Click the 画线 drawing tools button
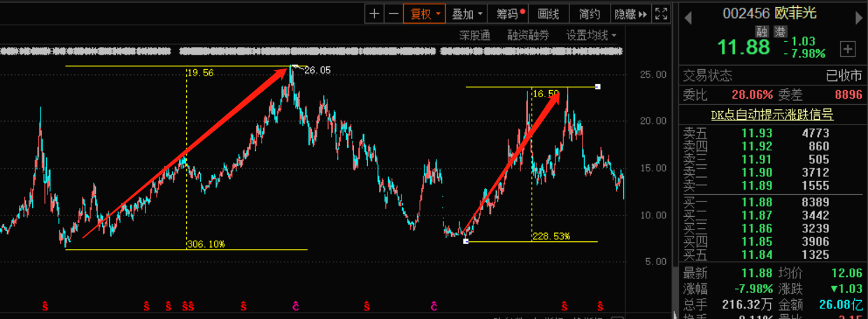 [548, 13]
